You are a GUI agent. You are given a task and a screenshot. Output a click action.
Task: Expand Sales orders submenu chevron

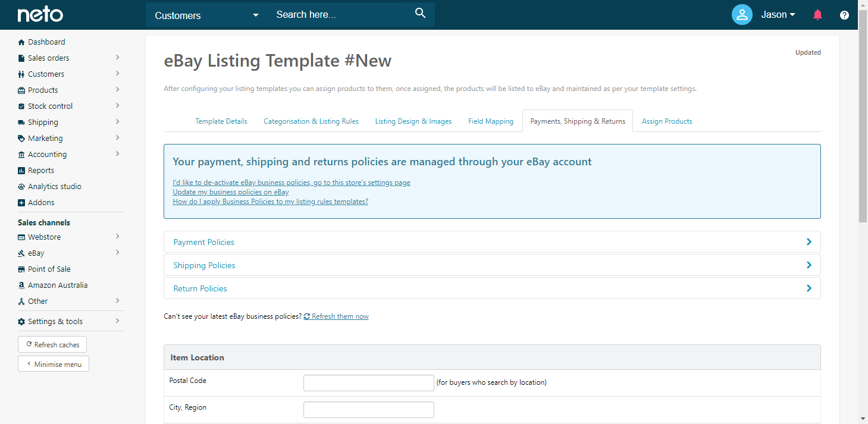(117, 58)
